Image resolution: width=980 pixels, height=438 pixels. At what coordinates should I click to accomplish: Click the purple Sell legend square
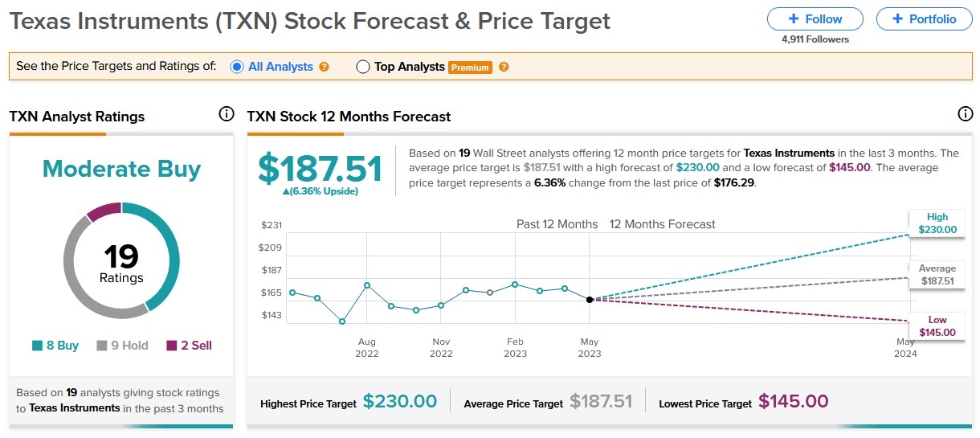tap(172, 346)
